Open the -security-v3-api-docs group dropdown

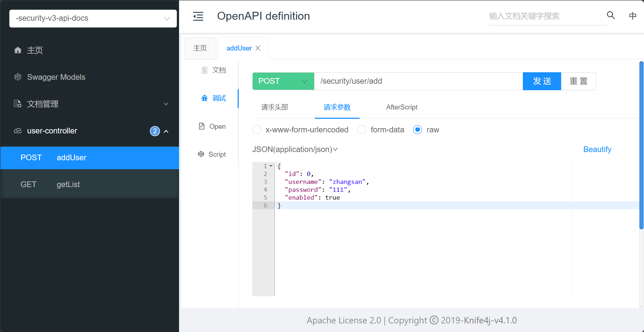pyautogui.click(x=93, y=18)
